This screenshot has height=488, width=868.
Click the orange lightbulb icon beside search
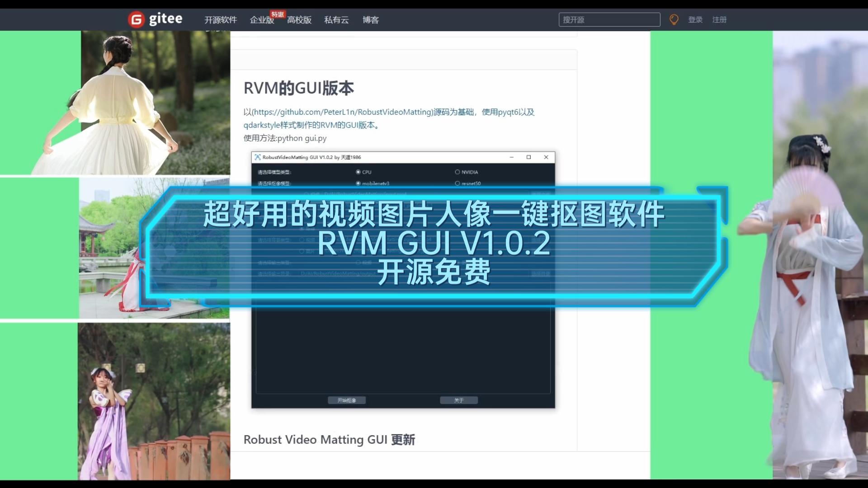tap(674, 19)
